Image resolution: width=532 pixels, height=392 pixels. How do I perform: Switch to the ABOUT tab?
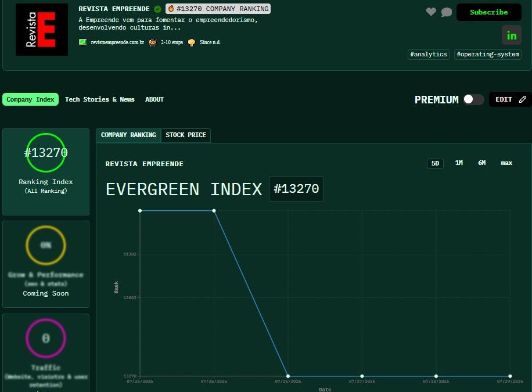(154, 99)
